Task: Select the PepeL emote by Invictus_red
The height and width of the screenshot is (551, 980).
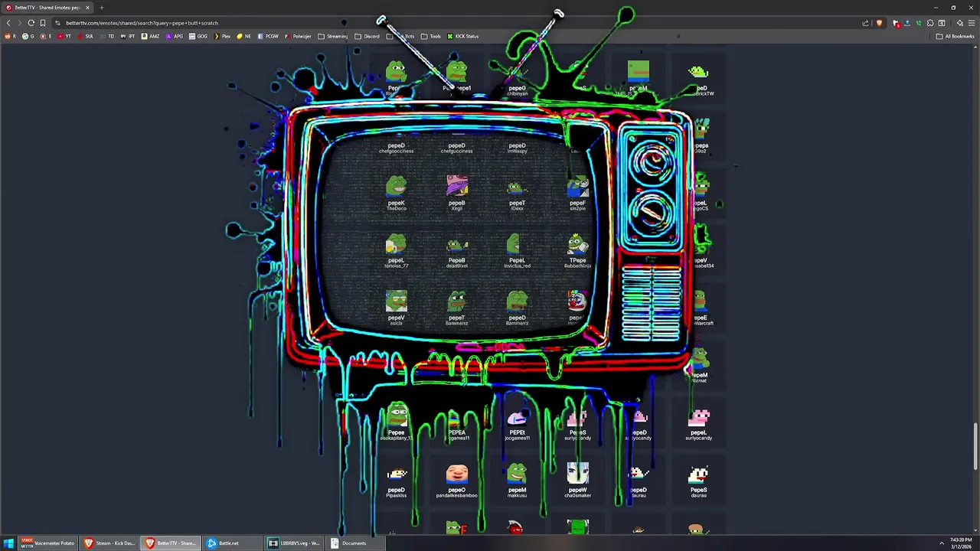Action: tap(517, 250)
